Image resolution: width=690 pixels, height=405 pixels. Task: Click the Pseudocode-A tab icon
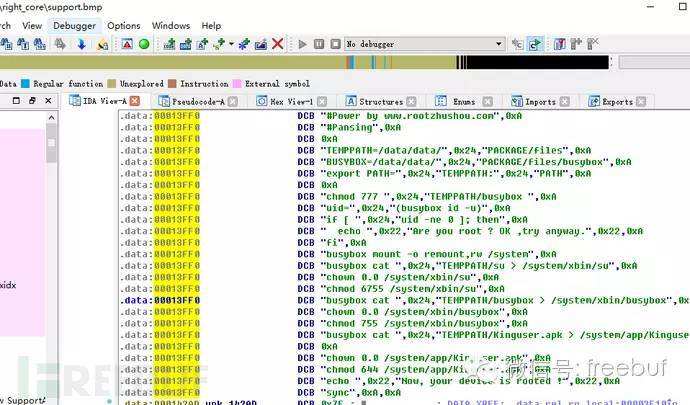point(164,102)
